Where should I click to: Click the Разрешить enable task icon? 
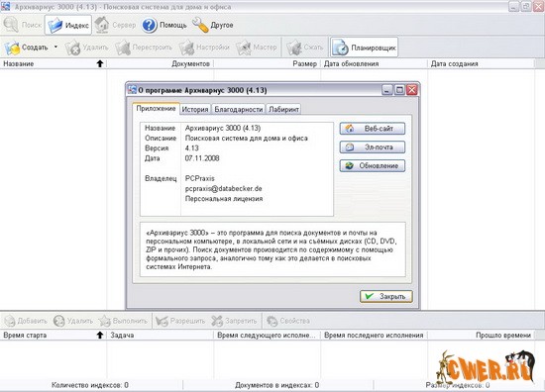162,321
